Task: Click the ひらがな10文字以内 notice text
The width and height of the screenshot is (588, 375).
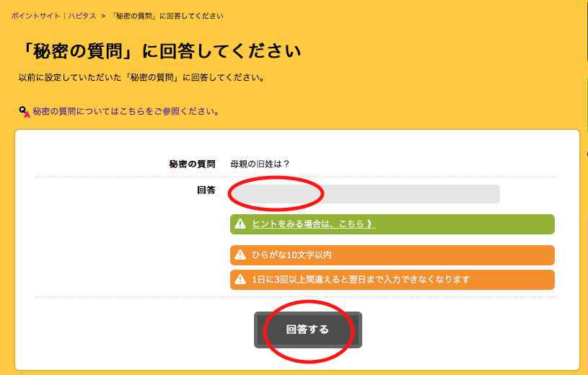Action: coord(291,255)
